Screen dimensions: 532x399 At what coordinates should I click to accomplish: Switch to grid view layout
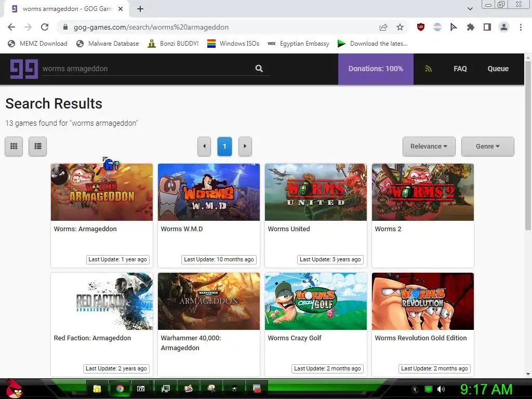point(14,146)
